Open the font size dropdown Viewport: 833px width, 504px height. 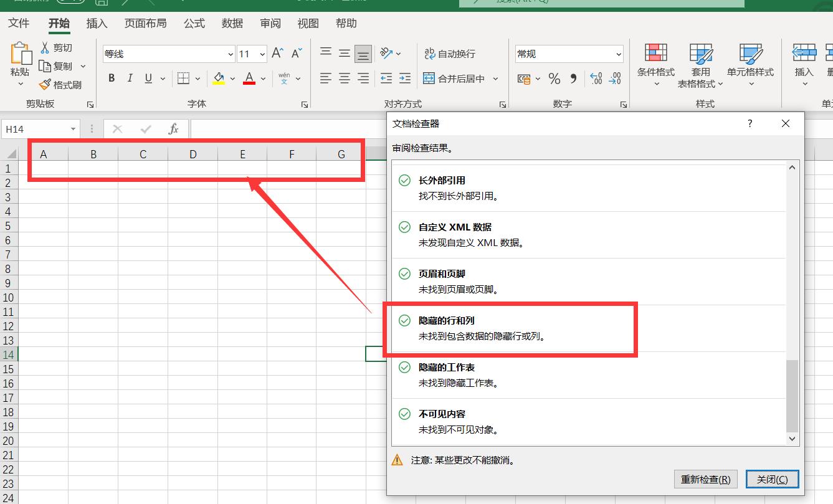(261, 54)
